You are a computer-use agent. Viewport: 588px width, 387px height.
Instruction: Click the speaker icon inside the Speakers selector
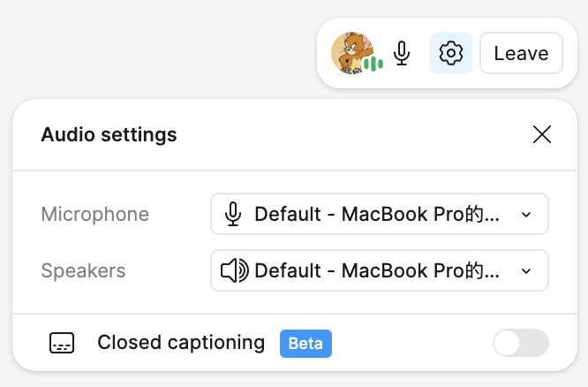click(x=234, y=270)
